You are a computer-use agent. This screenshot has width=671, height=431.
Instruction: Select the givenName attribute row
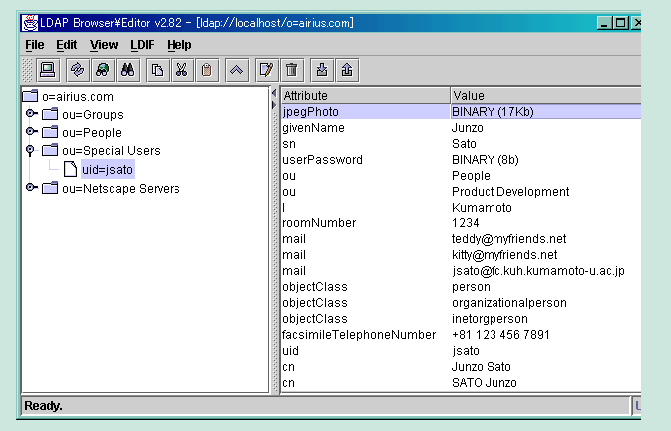461,128
